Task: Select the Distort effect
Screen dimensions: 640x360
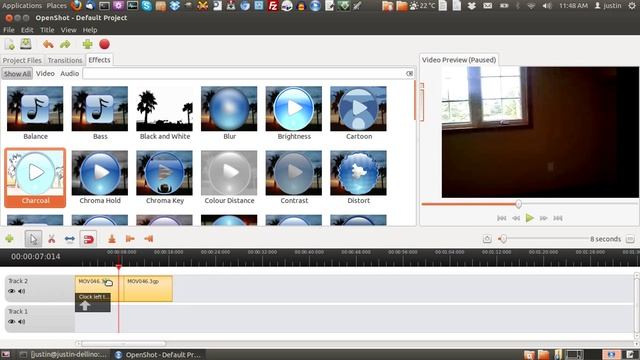Action: tap(359, 178)
